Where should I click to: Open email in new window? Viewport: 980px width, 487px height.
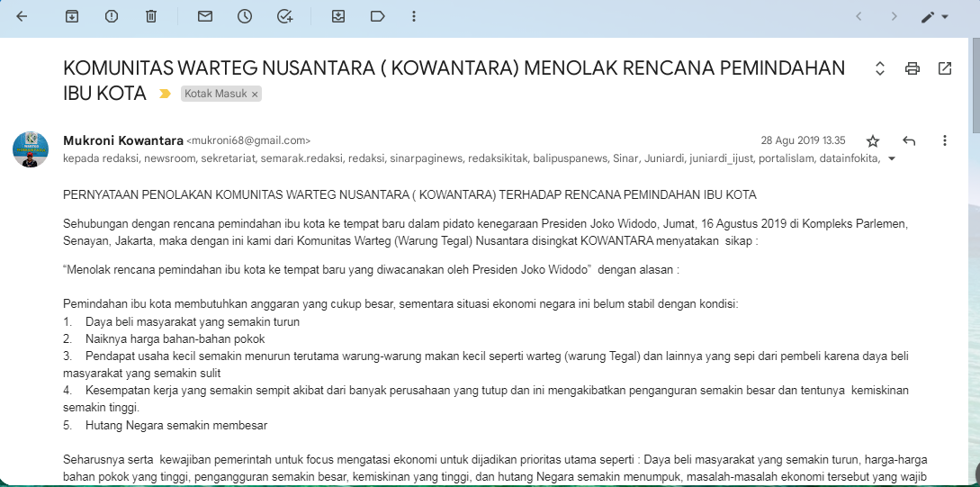point(945,68)
